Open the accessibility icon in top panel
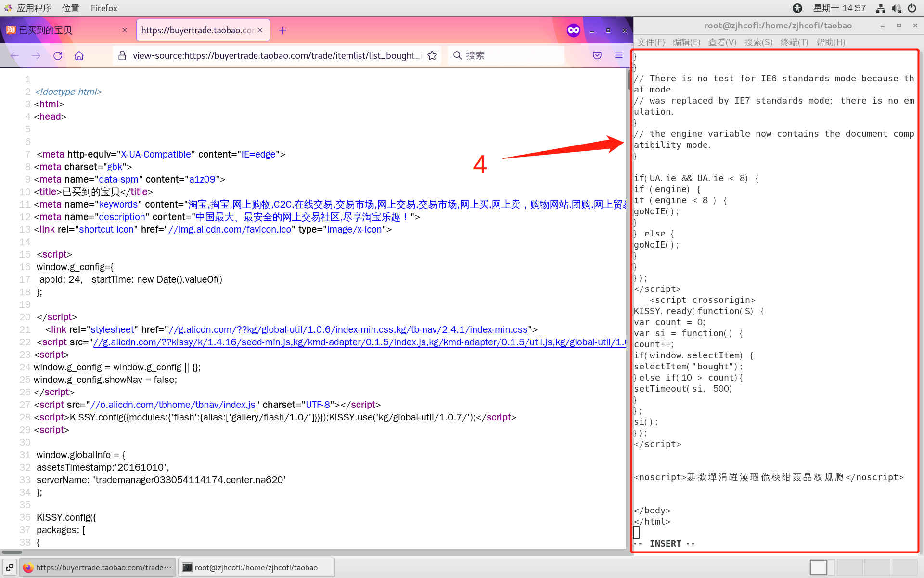Screen dimensions: 924x578 (x=797, y=8)
